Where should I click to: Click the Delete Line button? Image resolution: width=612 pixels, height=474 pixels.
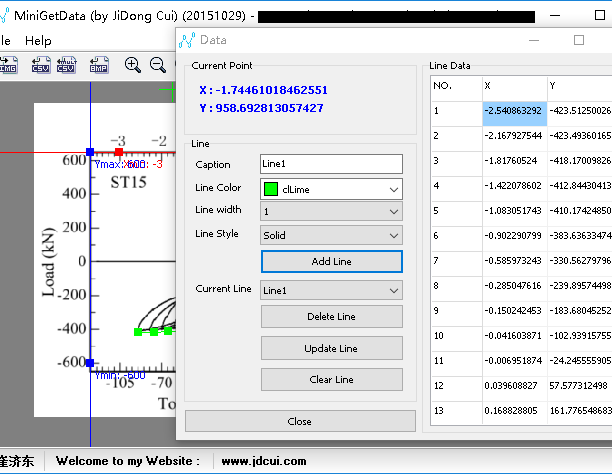331,317
